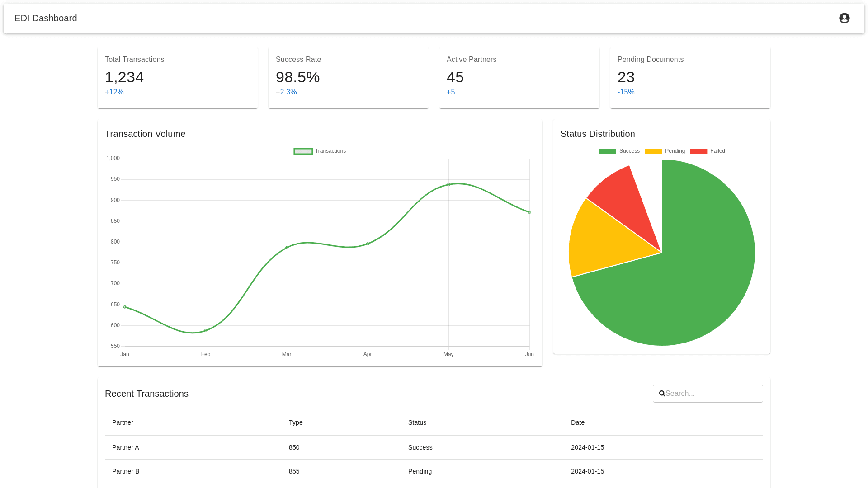Click the Date column header
Viewport: 868px width, 488px height.
pyautogui.click(x=577, y=422)
